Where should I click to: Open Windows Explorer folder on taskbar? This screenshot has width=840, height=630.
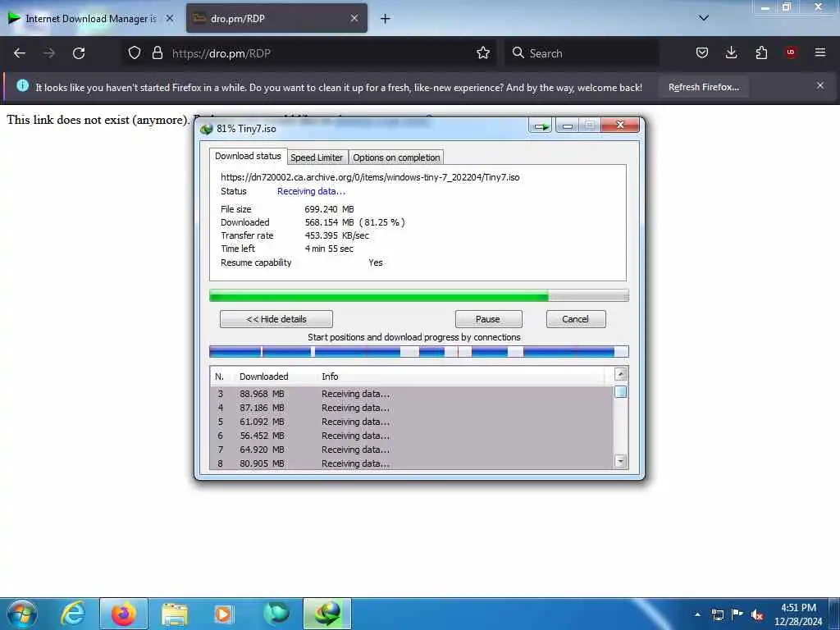(175, 614)
